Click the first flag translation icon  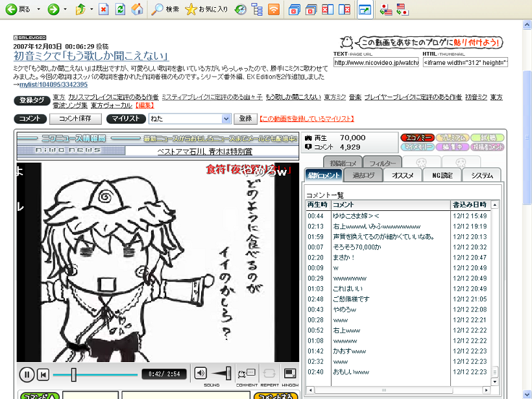coord(386,10)
